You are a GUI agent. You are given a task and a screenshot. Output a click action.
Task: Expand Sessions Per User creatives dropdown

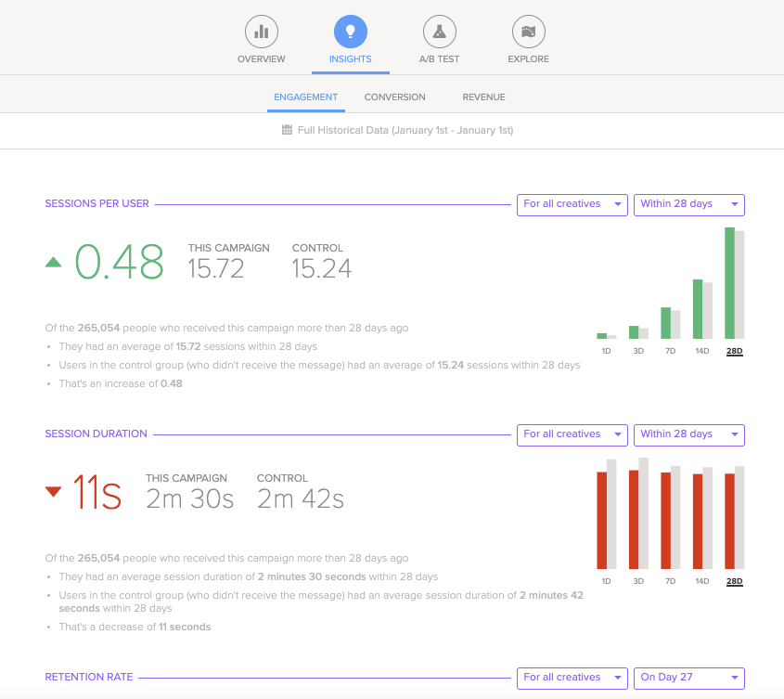pos(572,204)
